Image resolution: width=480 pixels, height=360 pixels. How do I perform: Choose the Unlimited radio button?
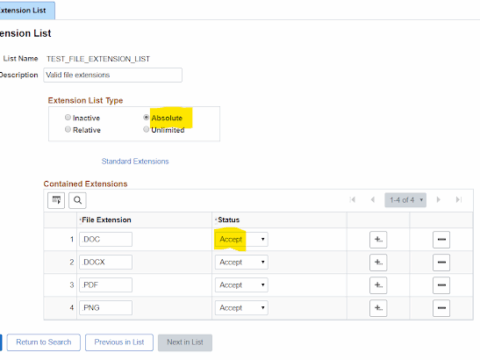click(x=146, y=129)
